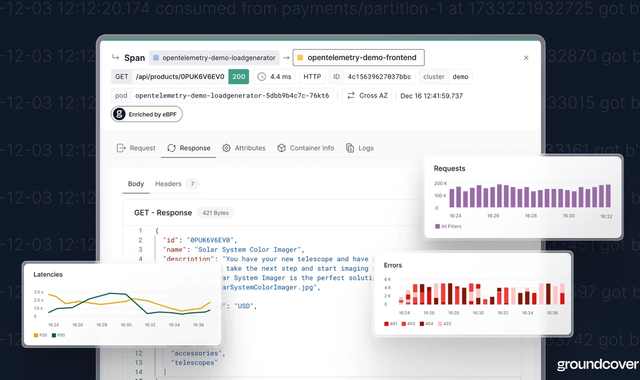Click the Cross AZ arrows icon
Viewport: 640px width, 380px height.
[351, 96]
